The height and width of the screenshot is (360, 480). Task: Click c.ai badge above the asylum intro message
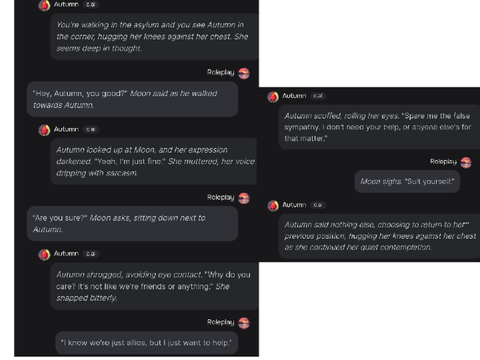(91, 4)
